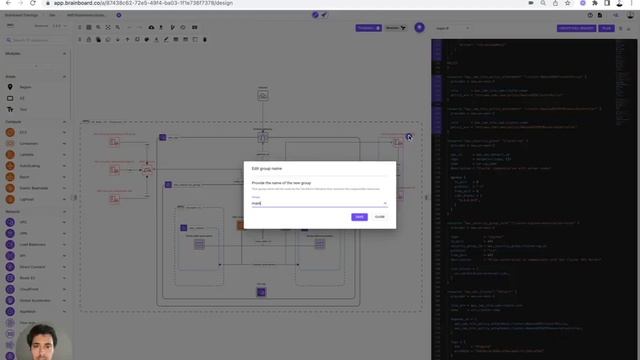The height and width of the screenshot is (360, 640).
Task: Click the AutoScaling compute icon
Action: pos(10,166)
